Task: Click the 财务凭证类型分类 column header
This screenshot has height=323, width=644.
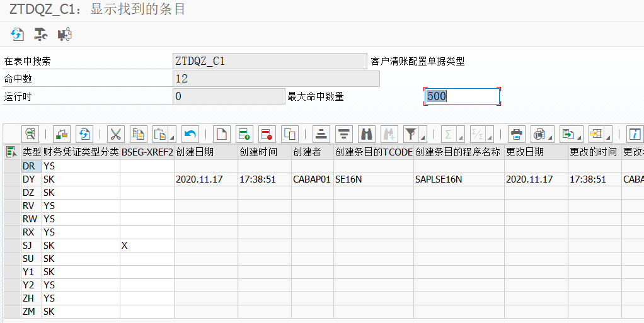Action: coord(81,152)
